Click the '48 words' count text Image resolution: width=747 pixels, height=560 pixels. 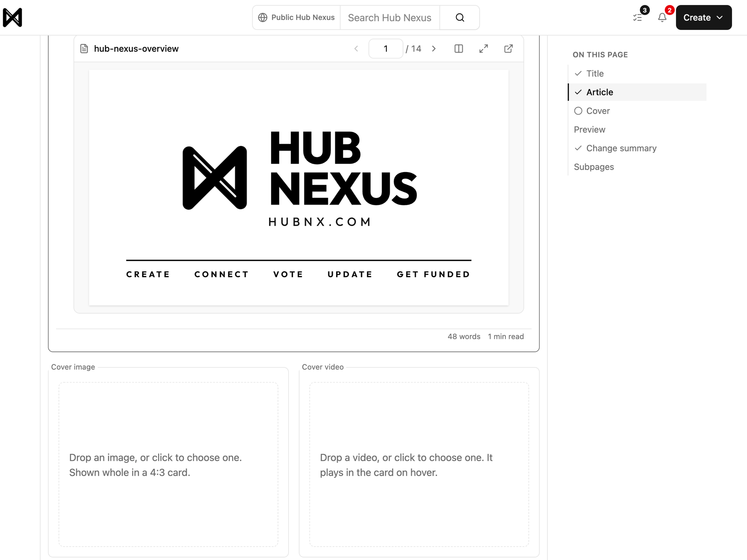tap(464, 336)
